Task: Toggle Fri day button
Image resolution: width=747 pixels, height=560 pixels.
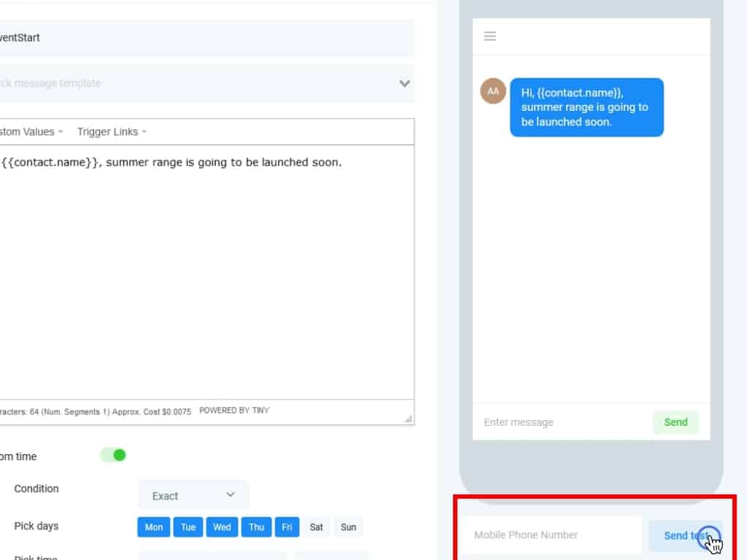Action: tap(287, 527)
